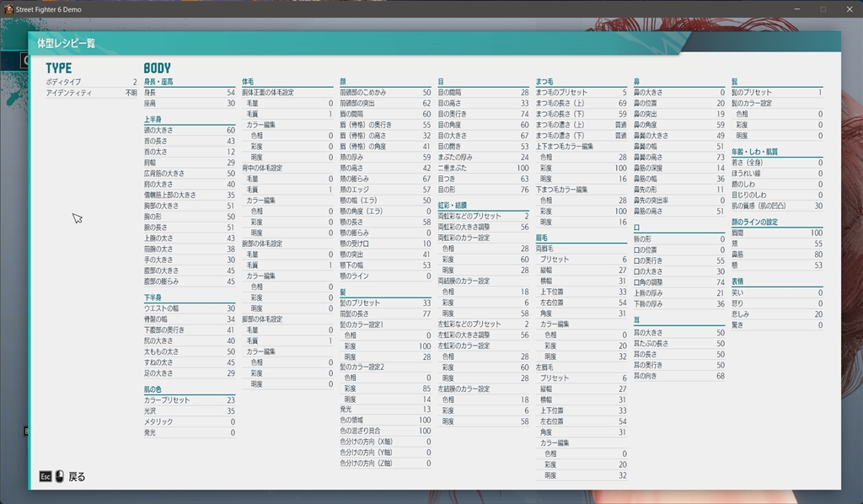Select the 手の大きさ row
Screen dimensions: 863x504
coord(190,260)
